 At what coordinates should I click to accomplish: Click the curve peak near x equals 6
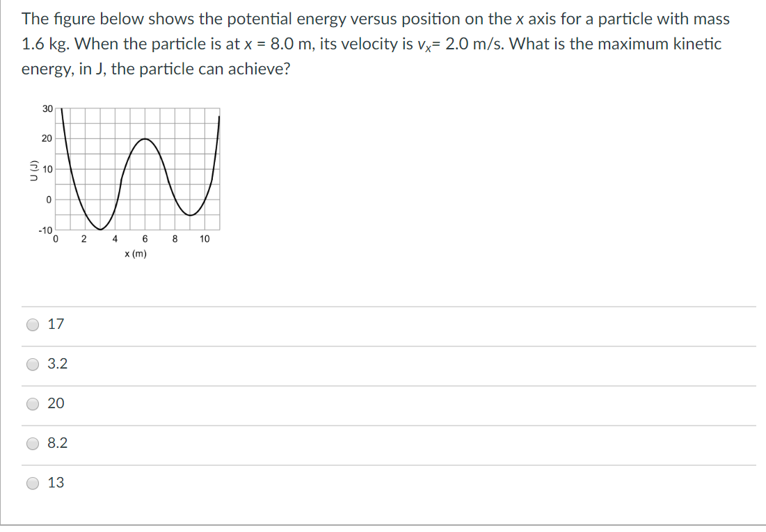tap(145, 140)
